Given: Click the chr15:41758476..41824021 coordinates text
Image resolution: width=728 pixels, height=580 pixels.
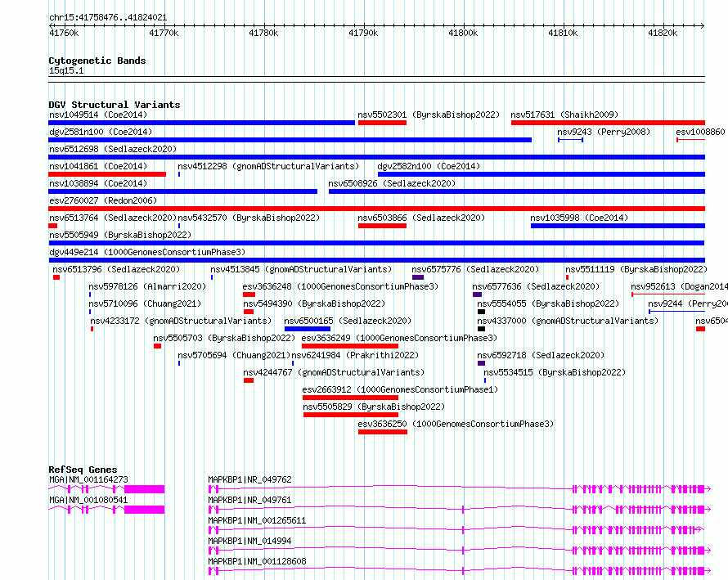Looking at the screenshot, I should [108, 18].
